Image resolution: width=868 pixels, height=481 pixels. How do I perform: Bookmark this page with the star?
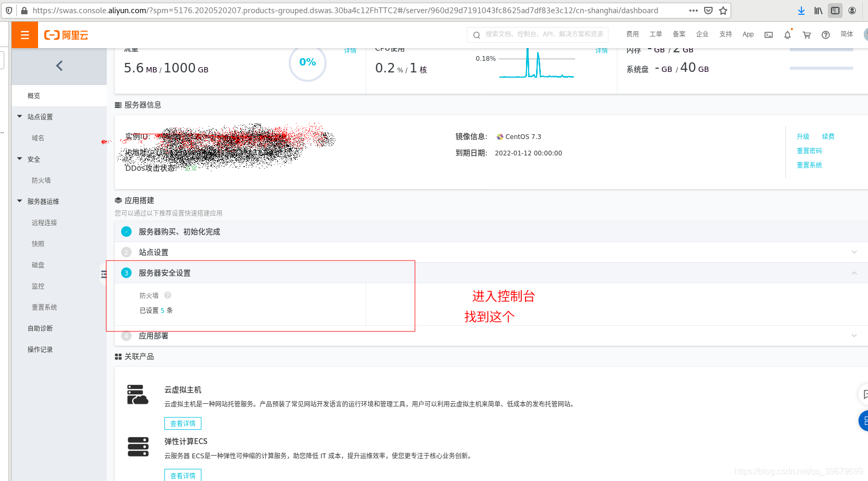723,11
